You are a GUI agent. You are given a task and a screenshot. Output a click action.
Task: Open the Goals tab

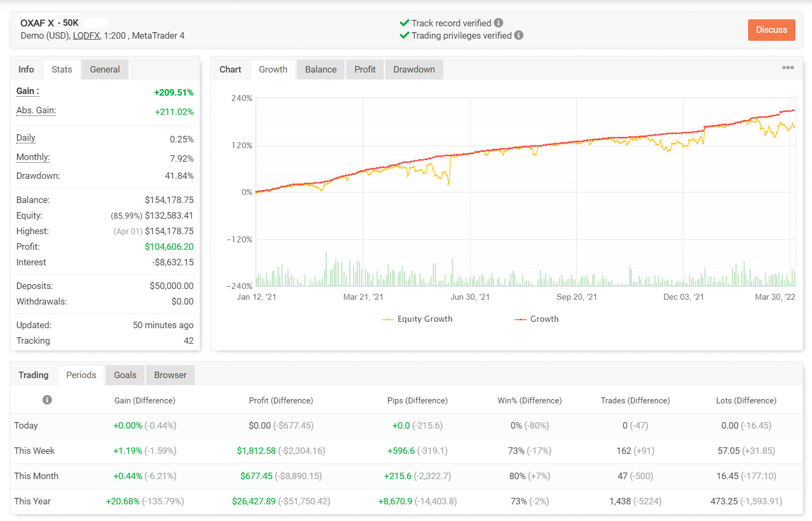coord(125,375)
